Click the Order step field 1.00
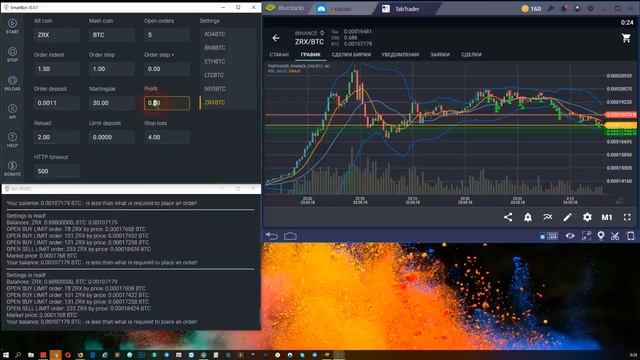Viewport: 640px width, 360px height. tap(111, 69)
